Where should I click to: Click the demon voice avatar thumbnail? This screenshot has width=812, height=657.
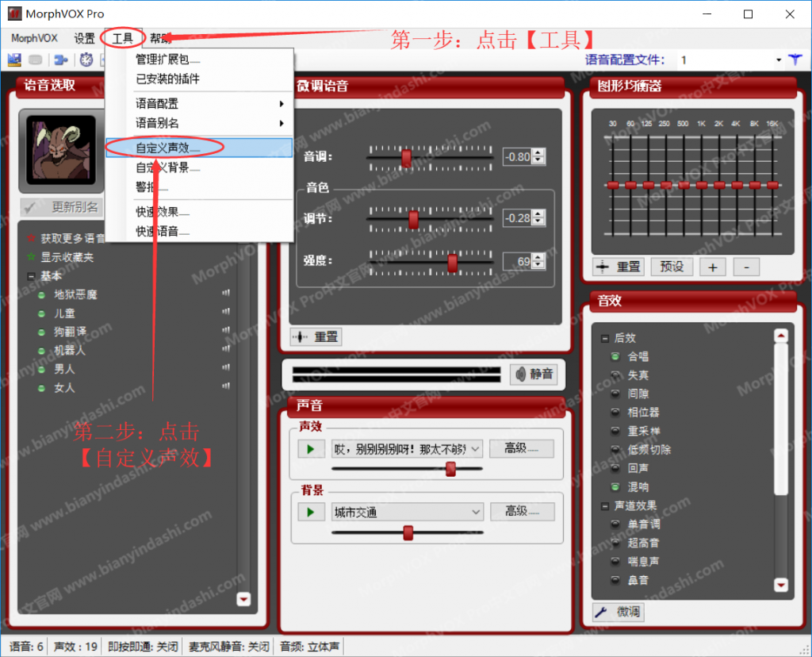[x=61, y=150]
